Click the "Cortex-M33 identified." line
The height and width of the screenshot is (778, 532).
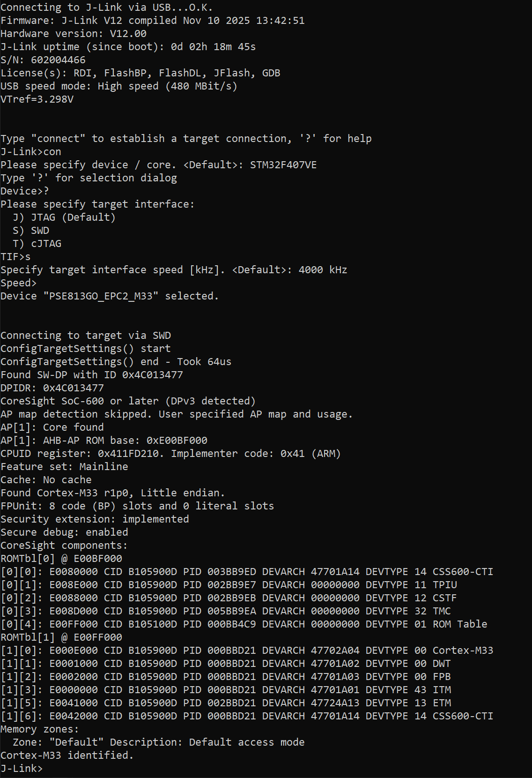coord(67,755)
